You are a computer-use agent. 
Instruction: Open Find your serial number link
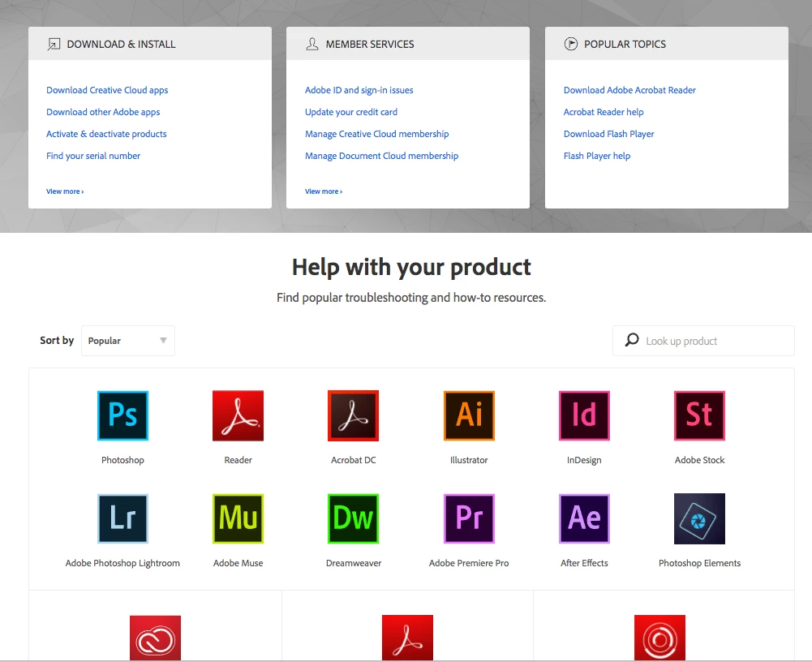(93, 156)
